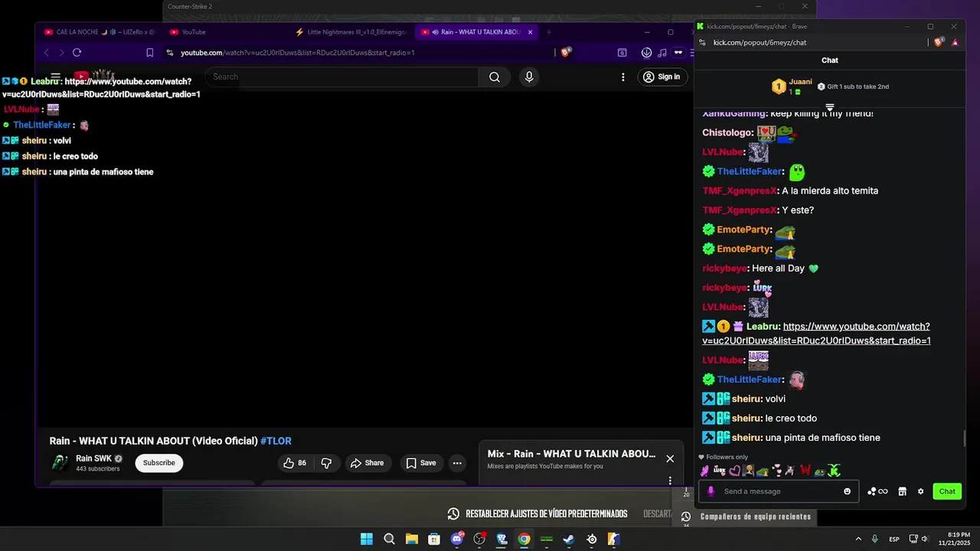Show hidden system tray icons
980x551 pixels.
pos(857,539)
